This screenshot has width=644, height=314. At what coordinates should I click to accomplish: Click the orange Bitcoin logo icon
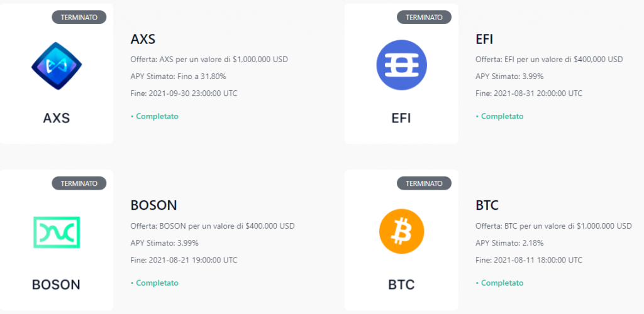coord(401,232)
